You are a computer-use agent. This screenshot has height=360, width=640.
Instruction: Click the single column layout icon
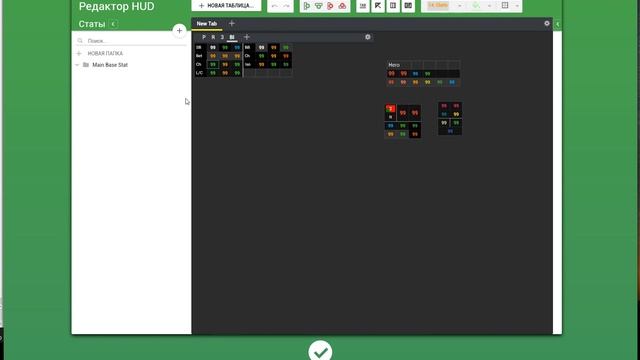pos(393,6)
